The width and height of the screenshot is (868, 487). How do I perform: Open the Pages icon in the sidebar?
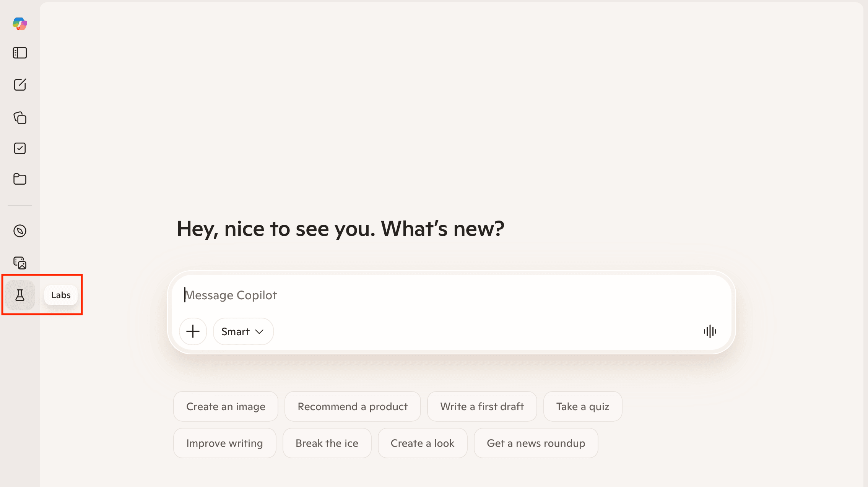(20, 118)
